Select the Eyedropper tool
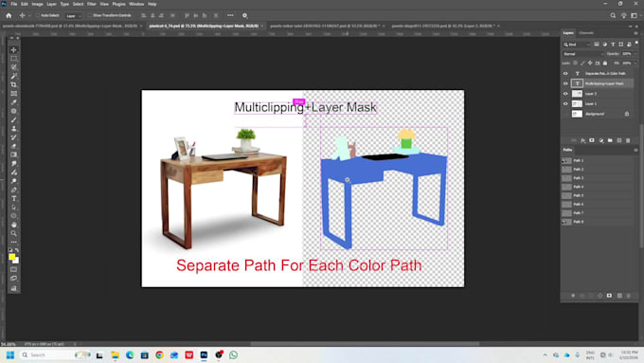 13,102
